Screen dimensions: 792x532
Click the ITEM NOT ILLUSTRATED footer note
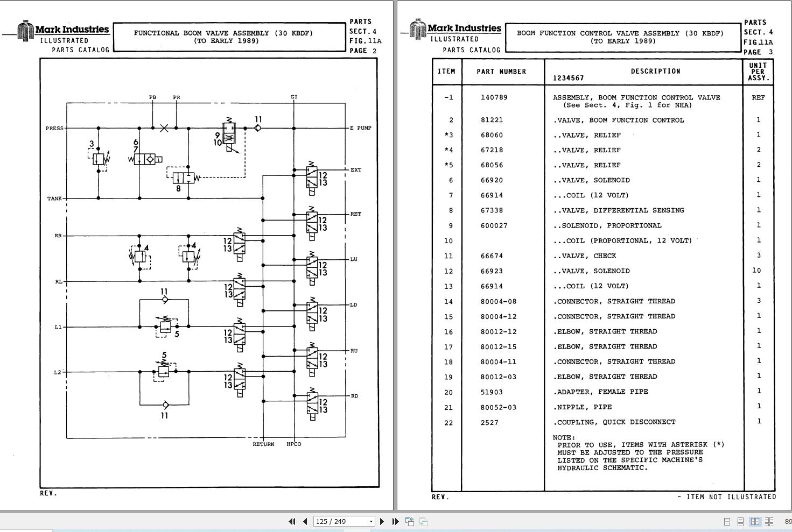tap(726, 497)
